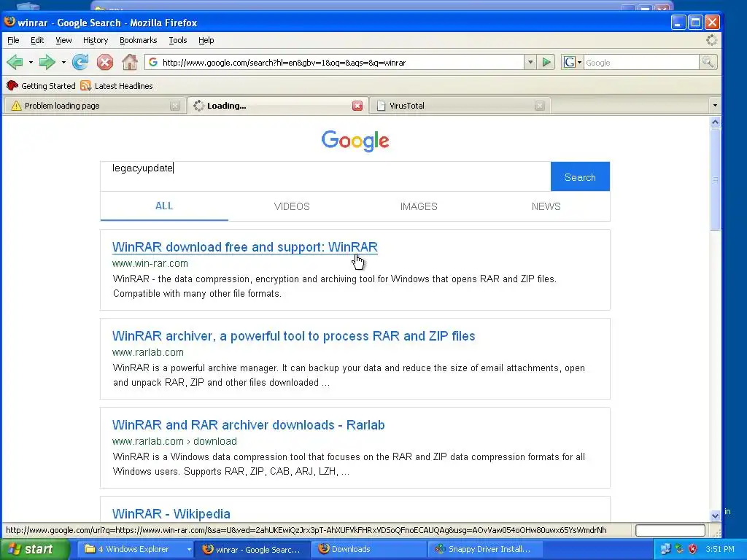
Task: Click the vertical scrollbar down arrow
Action: coord(715,516)
